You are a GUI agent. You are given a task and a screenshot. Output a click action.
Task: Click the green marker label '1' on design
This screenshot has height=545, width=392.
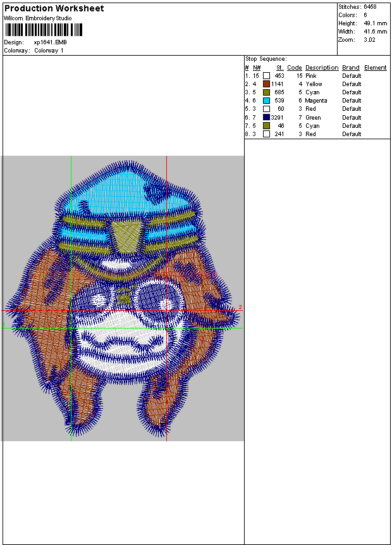[x=4, y=325]
